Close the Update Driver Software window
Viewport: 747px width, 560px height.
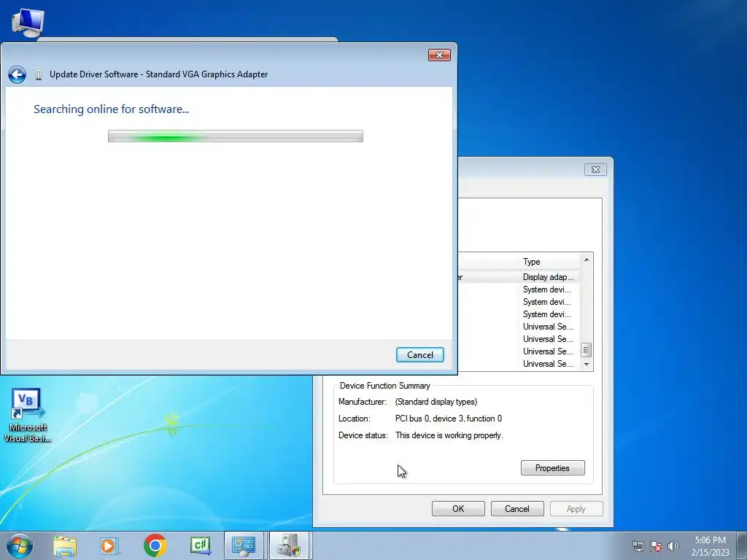click(439, 55)
